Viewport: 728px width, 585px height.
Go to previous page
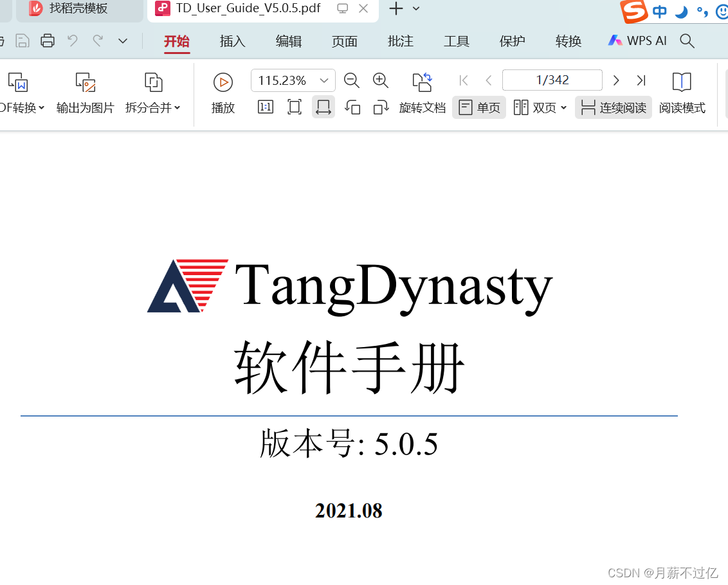tap(488, 80)
